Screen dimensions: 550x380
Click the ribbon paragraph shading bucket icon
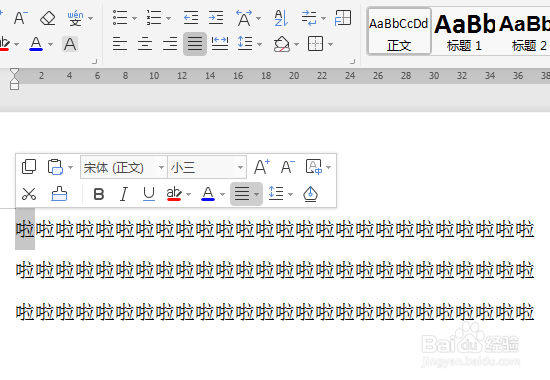(x=282, y=45)
